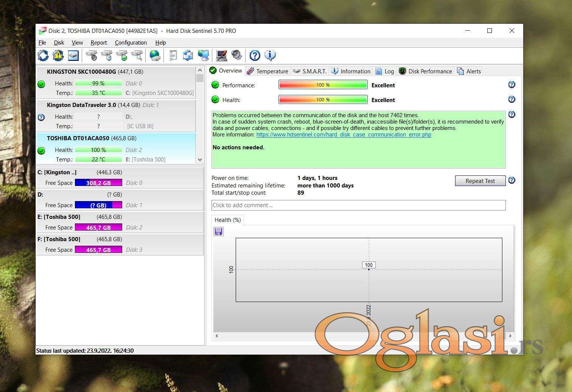572x392 pixels.
Task: Save the health graph using the floppy icon
Action: (x=218, y=231)
